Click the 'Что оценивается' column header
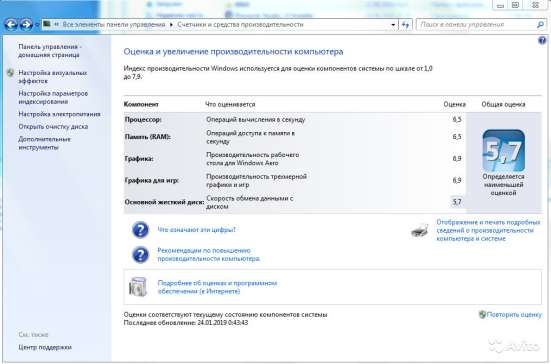The width and height of the screenshot is (551, 364). pos(230,104)
